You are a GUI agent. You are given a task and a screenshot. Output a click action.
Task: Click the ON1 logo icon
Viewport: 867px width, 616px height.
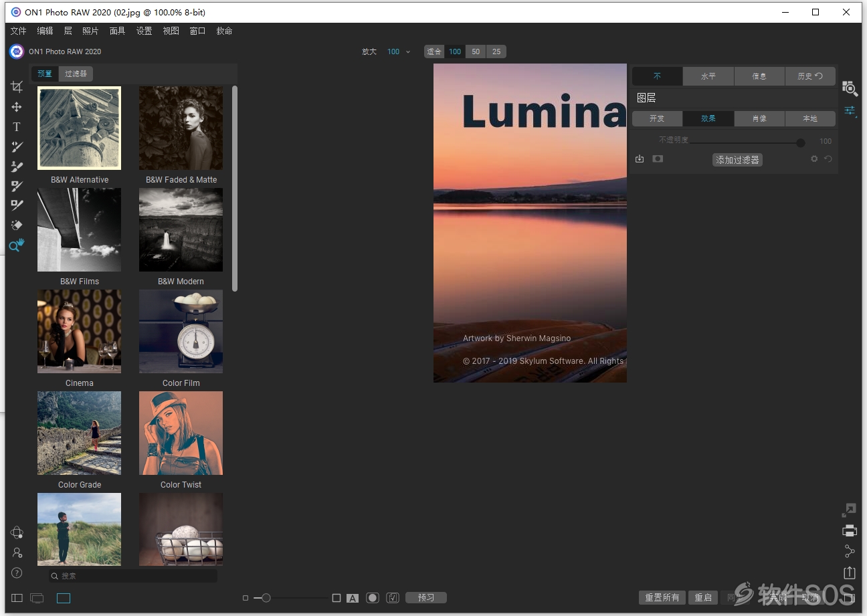point(17,52)
